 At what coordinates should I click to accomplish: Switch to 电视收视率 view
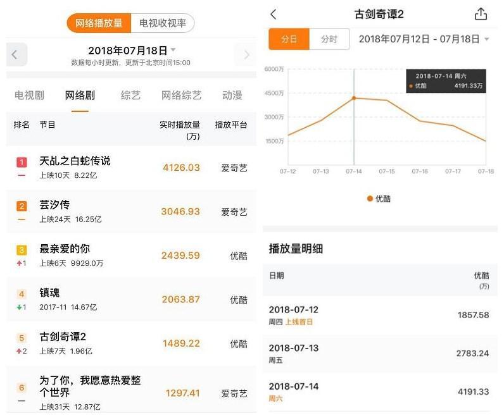click(x=163, y=23)
